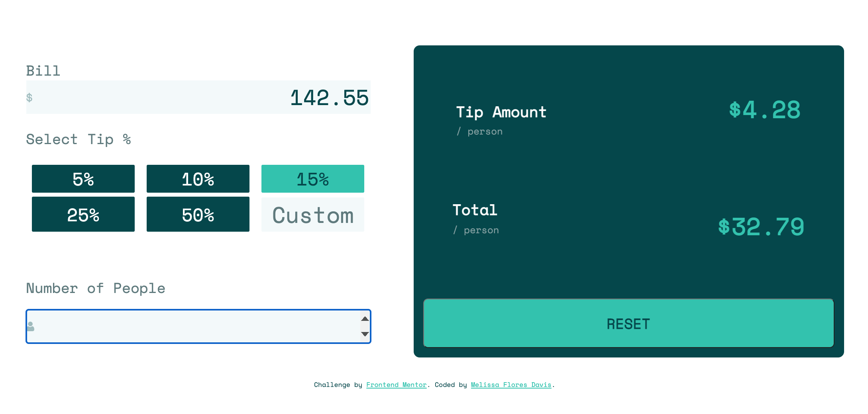Click the Select Tip % heading
This screenshot has width=868, height=414.
click(79, 139)
